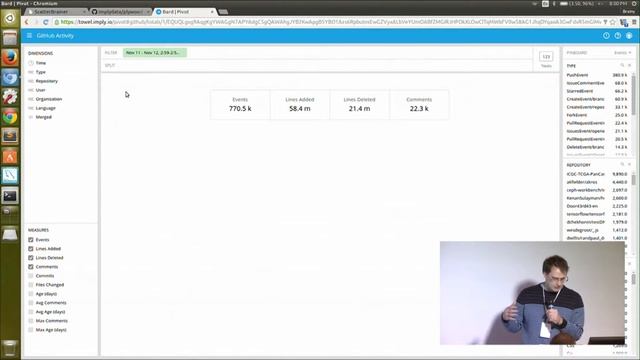Click the browser address bar URL
This screenshot has height=360, width=640.
click(331, 22)
